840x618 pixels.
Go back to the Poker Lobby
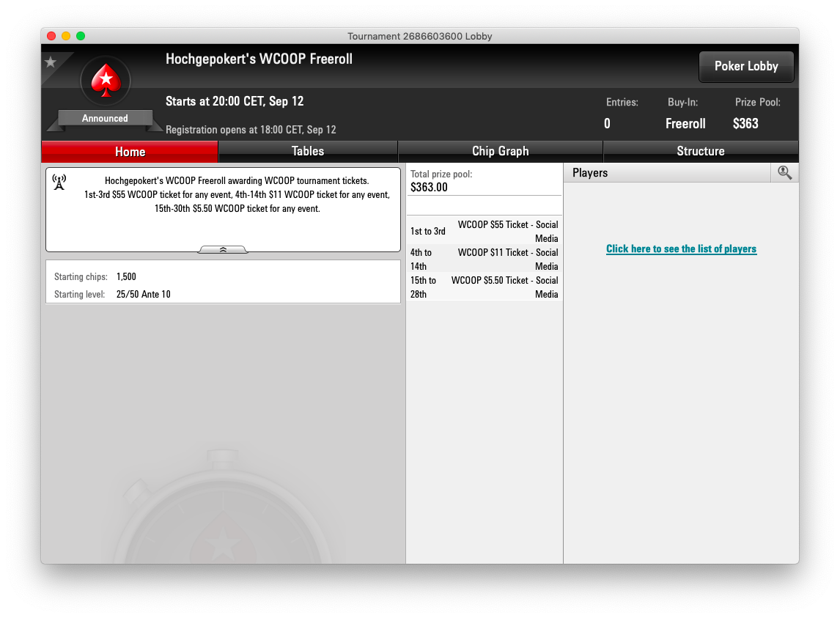click(x=746, y=67)
